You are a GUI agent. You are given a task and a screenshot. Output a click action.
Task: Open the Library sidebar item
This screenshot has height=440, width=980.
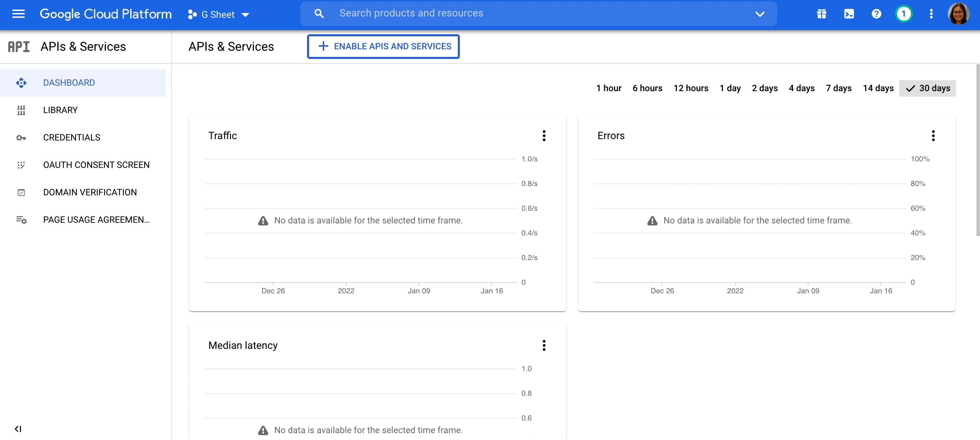[83, 110]
